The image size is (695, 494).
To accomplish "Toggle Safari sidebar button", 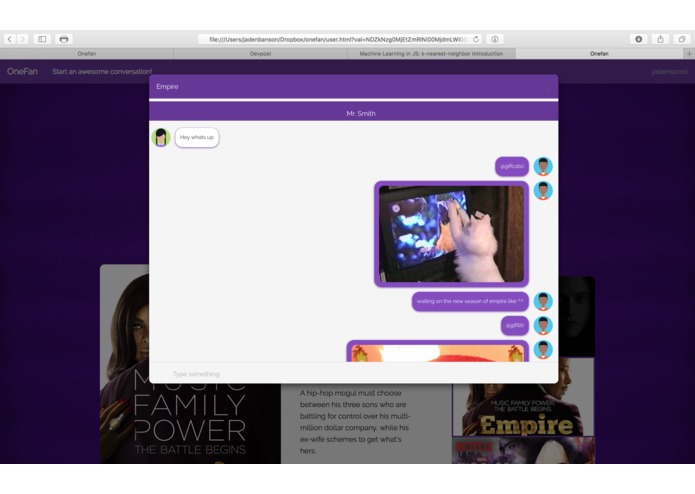I will pos(42,39).
